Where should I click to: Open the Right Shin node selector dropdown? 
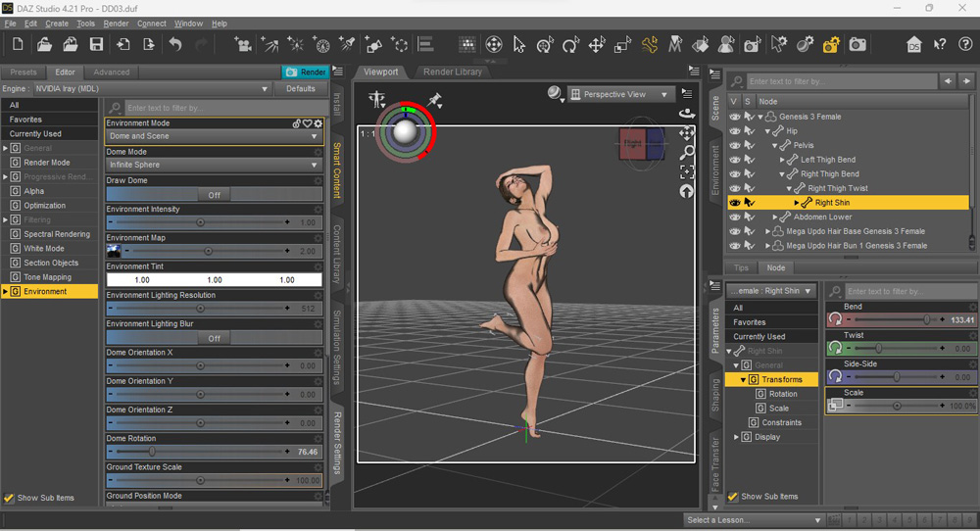click(x=770, y=291)
